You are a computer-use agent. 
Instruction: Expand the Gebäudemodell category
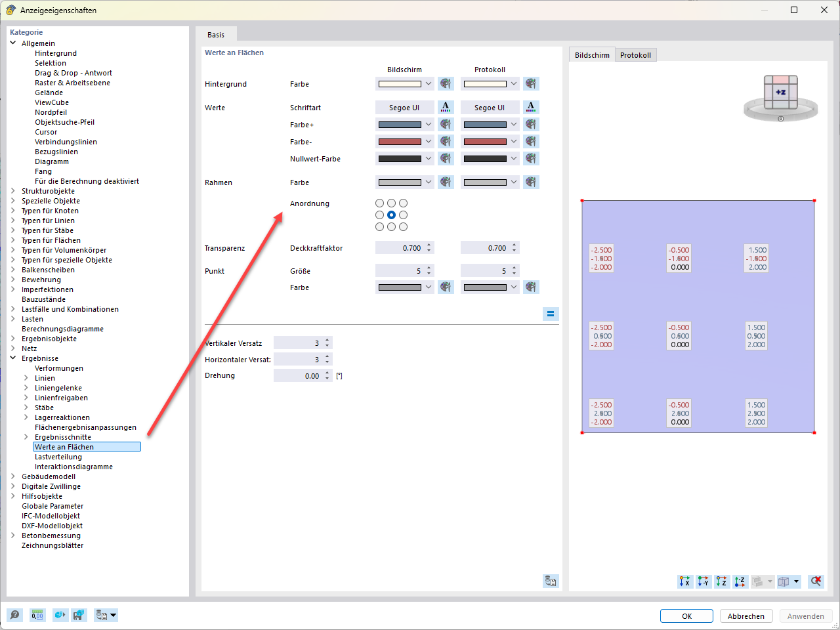click(x=13, y=476)
